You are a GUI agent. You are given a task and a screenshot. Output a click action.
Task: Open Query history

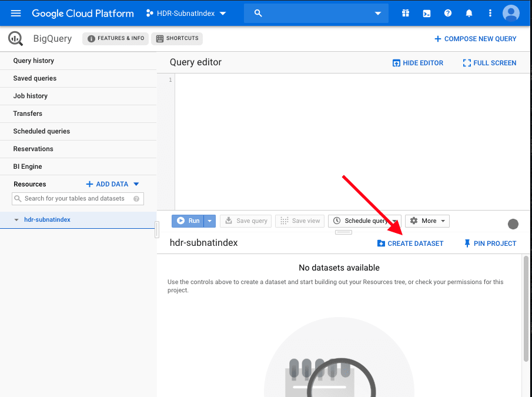[78, 61]
